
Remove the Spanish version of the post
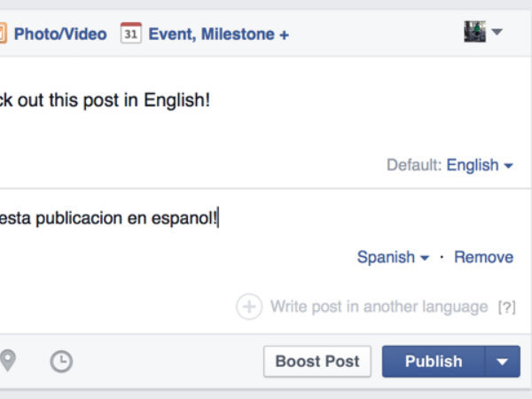pyautogui.click(x=483, y=257)
